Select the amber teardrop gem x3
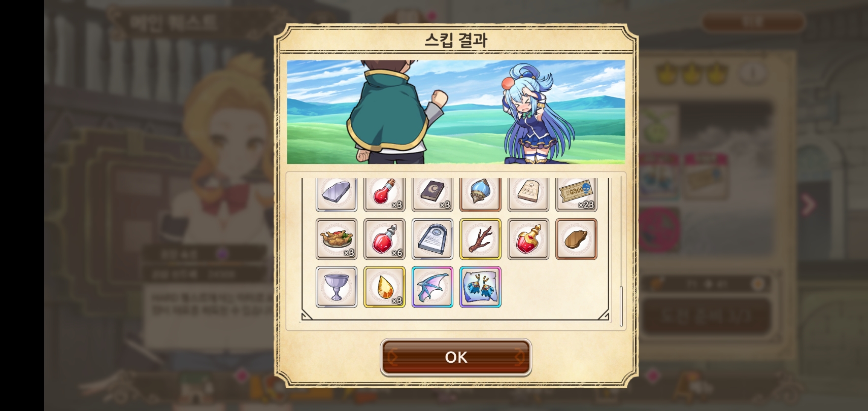The image size is (868, 411). point(384,287)
